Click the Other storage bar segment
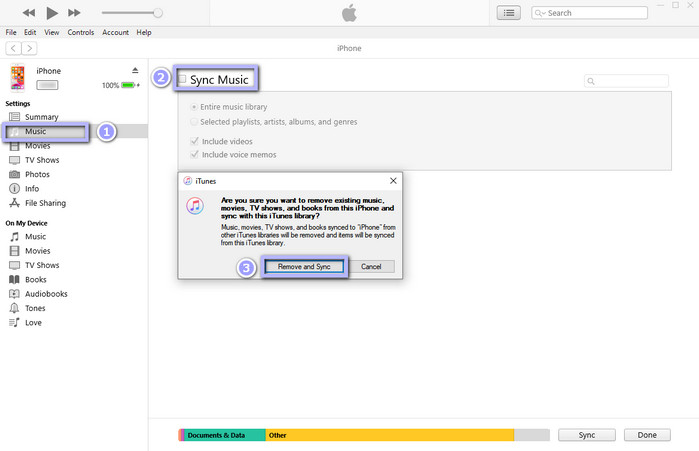 390,435
